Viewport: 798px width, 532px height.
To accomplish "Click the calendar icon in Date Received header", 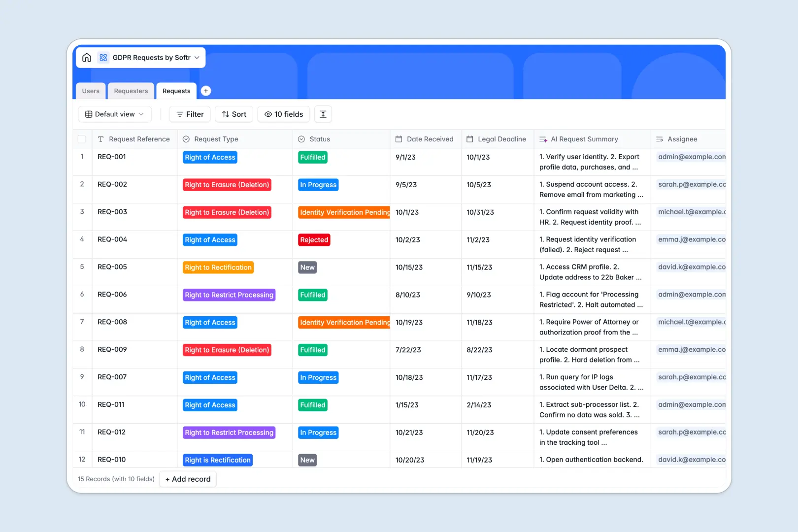I will [x=398, y=139].
